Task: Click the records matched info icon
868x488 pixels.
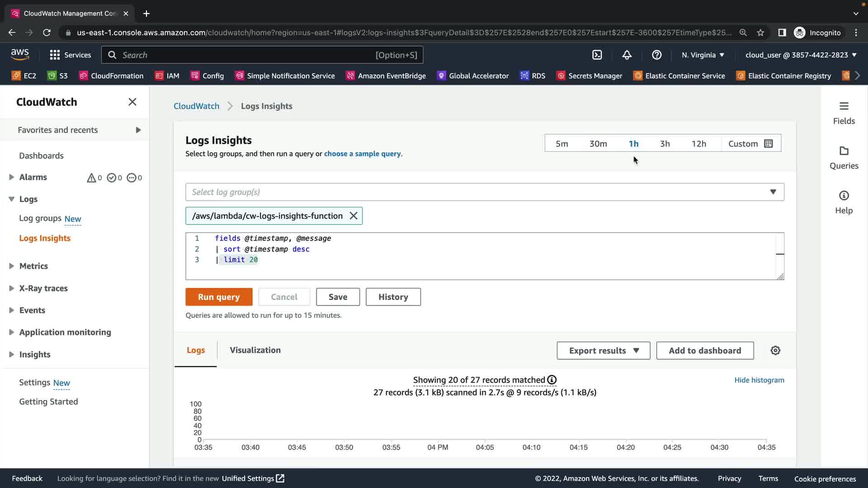Action: point(552,380)
